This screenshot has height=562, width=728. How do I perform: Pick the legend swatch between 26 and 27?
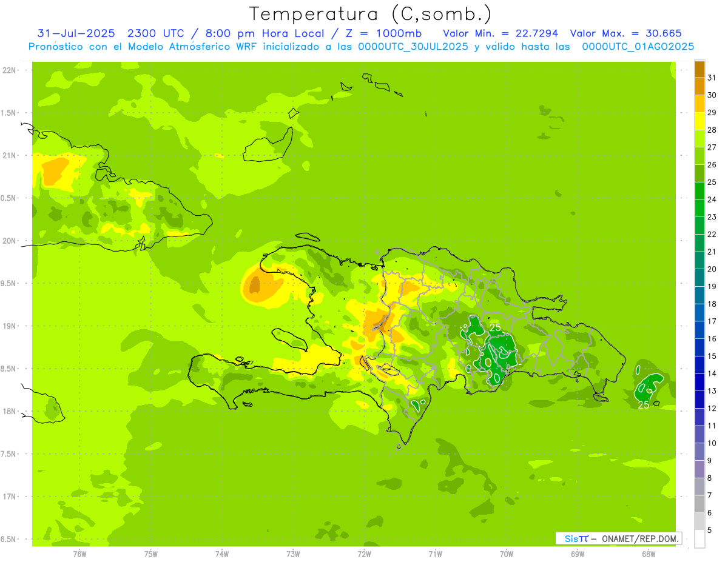click(x=699, y=156)
